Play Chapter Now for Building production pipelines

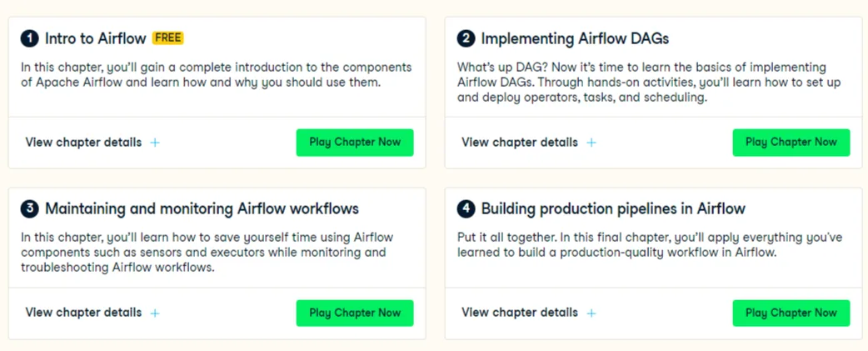[x=791, y=313]
